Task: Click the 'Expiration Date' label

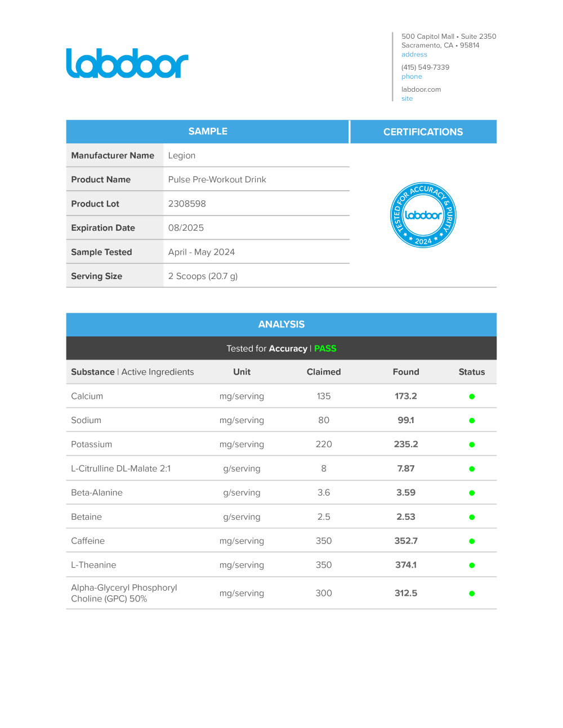Action: point(103,228)
